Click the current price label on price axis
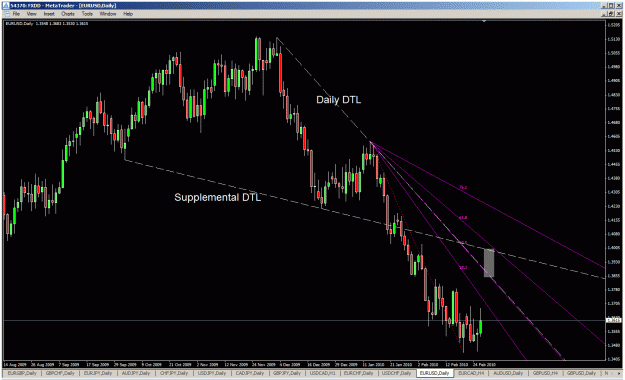625x380 pixels. pyautogui.click(x=614, y=320)
